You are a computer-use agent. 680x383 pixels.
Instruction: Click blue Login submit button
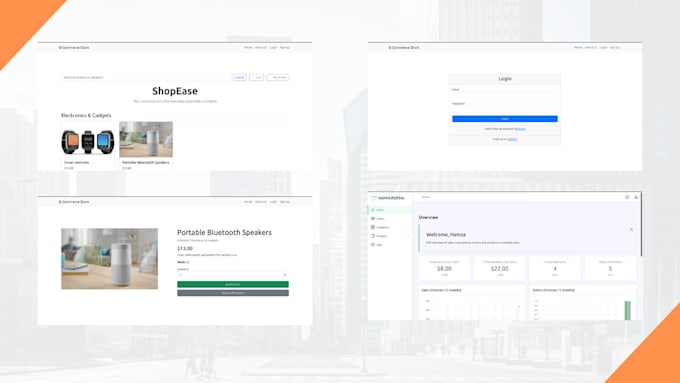point(505,119)
